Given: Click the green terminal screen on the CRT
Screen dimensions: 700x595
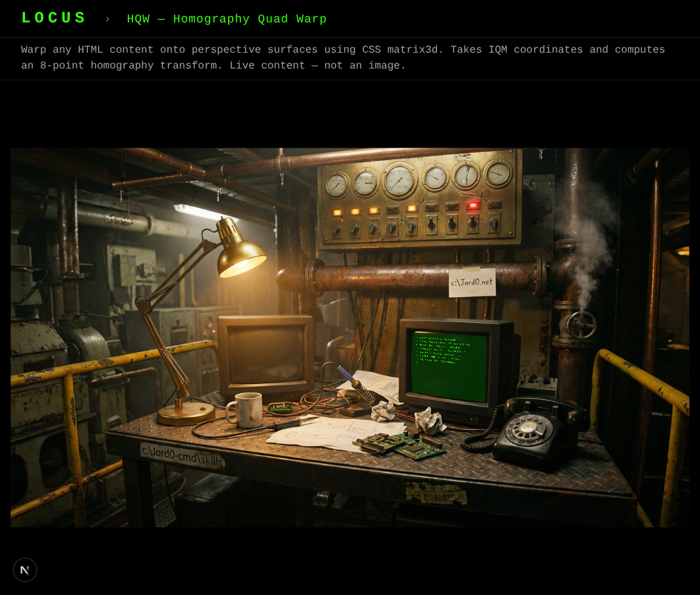Looking at the screenshot, I should point(450,366).
